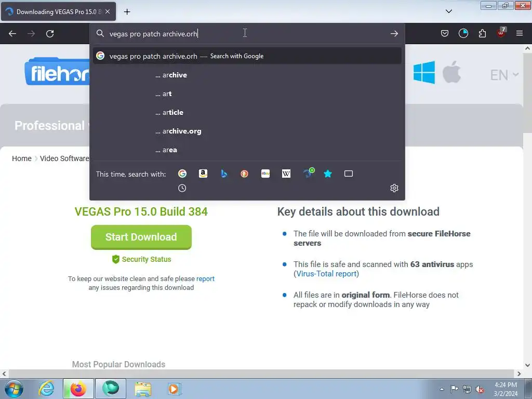Open the teal round app on the taskbar

click(111, 389)
